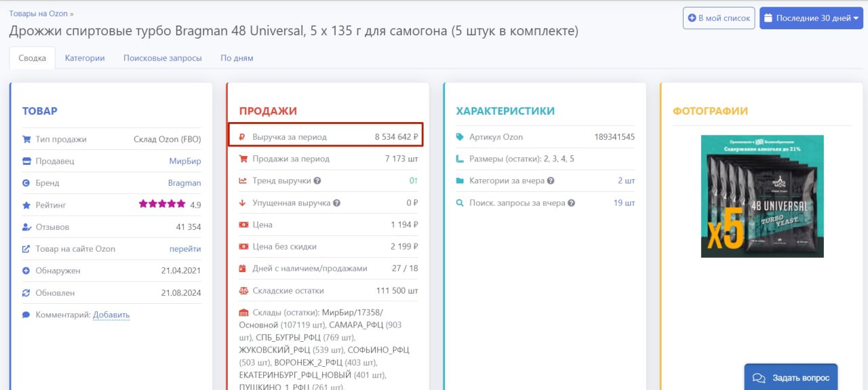The width and height of the screenshot is (868, 390).
Task: Click the warehouse icon beside 'Склады (остатки)'
Action: (x=243, y=312)
